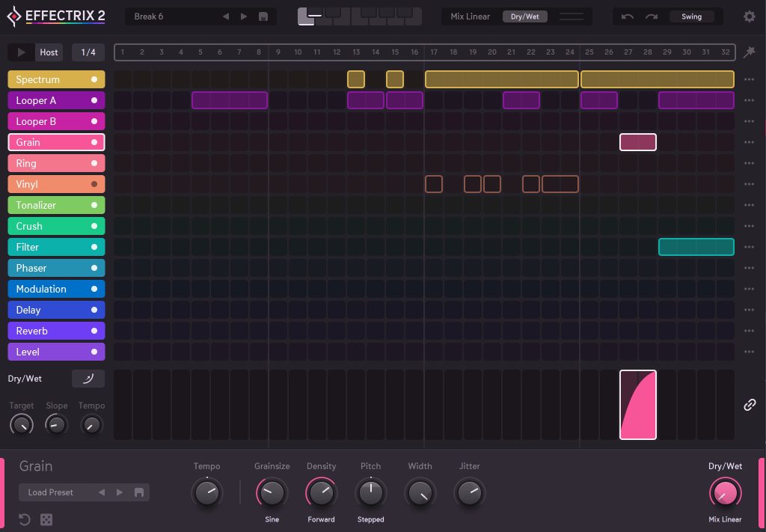Save the Break 6 preset with disk icon
Viewport: 766px width, 532px height.
point(263,16)
